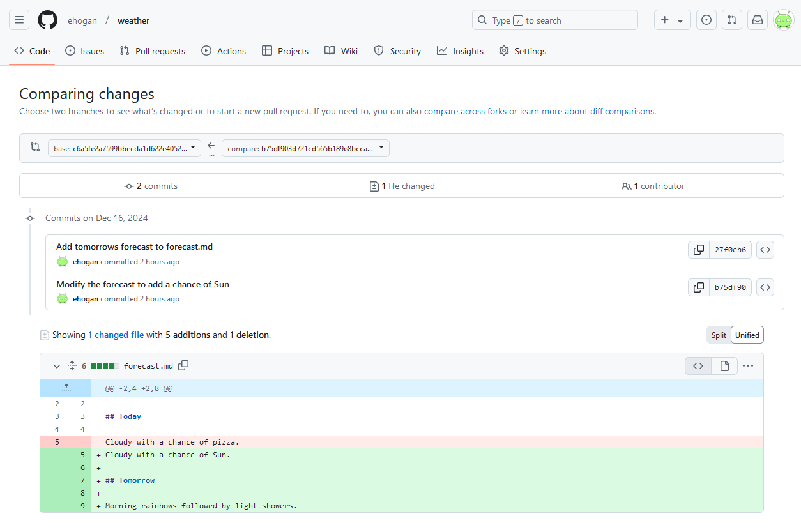Collapse the forecast.md diff chevron

56,366
